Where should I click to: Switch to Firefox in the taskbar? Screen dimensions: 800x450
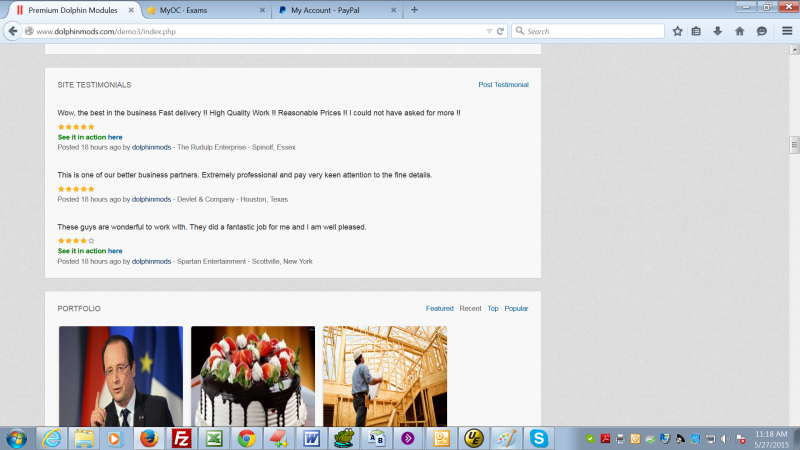148,439
